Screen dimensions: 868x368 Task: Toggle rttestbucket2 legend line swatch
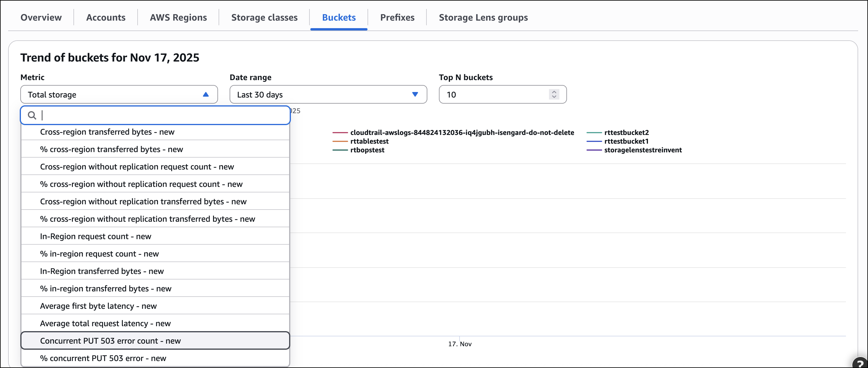click(x=594, y=133)
